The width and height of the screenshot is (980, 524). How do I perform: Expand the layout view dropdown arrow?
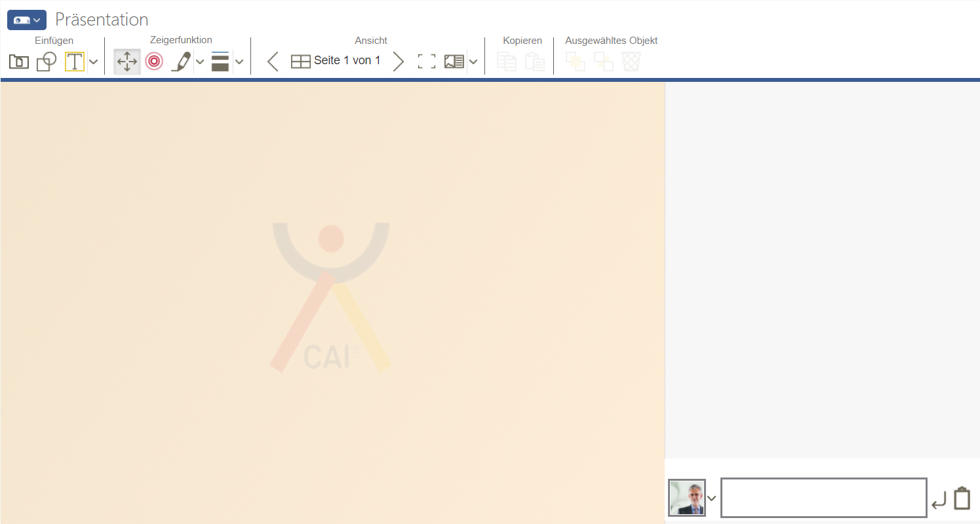[473, 62]
